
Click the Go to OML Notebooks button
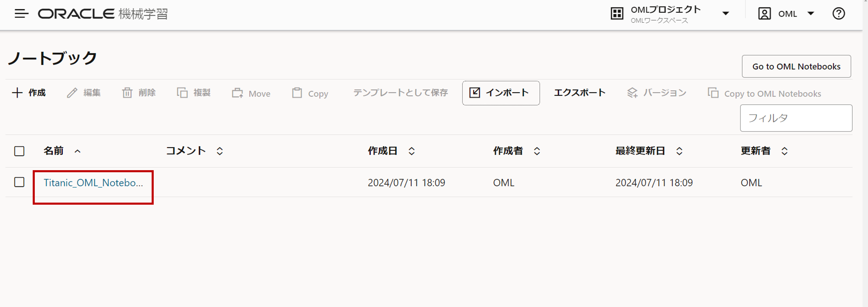tap(796, 66)
